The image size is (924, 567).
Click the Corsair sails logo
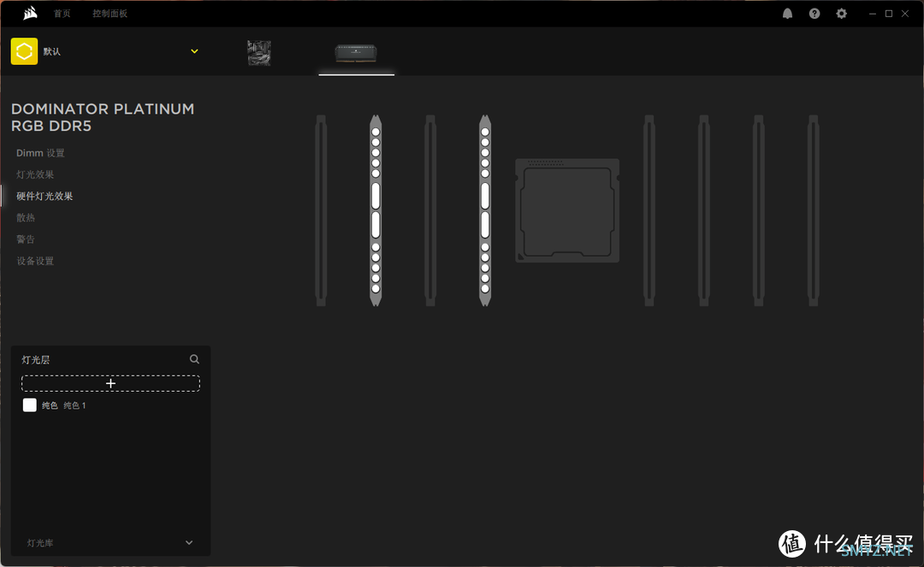coord(30,13)
